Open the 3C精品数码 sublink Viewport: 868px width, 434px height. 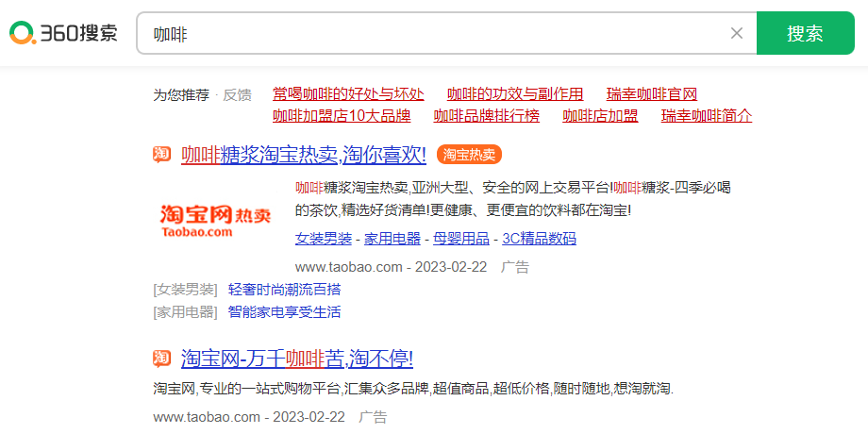click(x=539, y=239)
